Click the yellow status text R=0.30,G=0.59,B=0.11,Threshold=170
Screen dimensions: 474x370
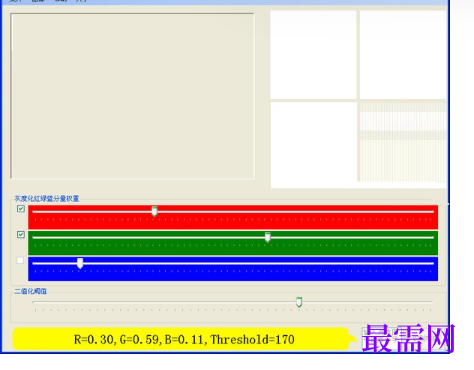184,340
